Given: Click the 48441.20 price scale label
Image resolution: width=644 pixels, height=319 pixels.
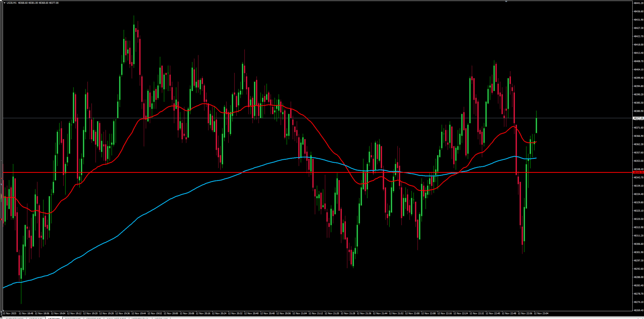Looking at the screenshot, I should pyautogui.click(x=638, y=3).
